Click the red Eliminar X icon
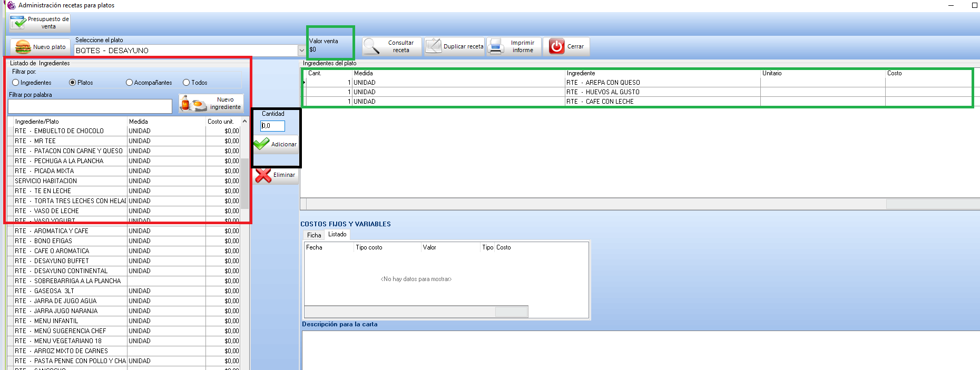This screenshot has height=370, width=980. [263, 175]
